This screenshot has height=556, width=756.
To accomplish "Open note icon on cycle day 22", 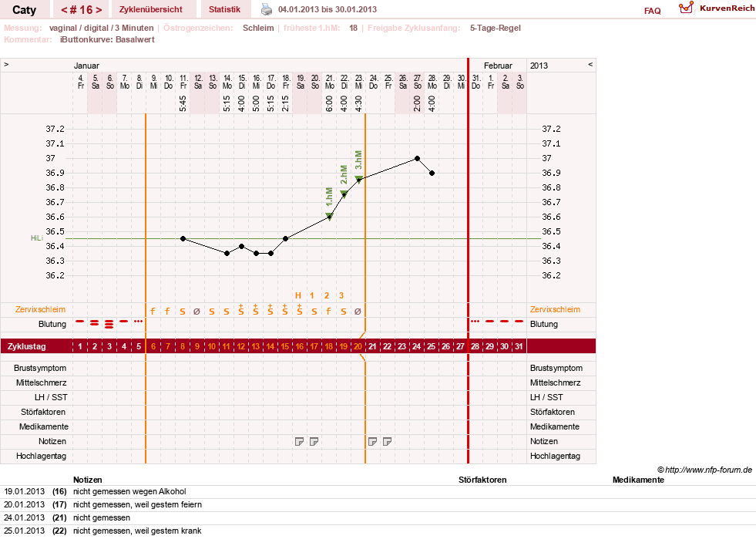I will point(387,442).
